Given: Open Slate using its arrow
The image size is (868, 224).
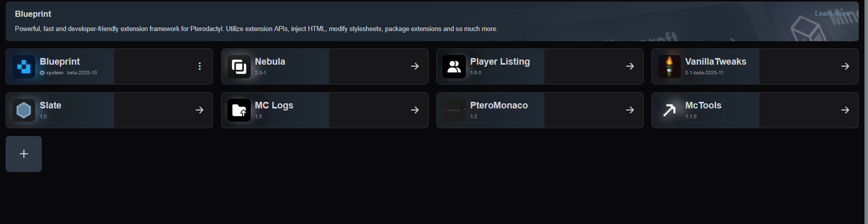Looking at the screenshot, I should click(199, 110).
